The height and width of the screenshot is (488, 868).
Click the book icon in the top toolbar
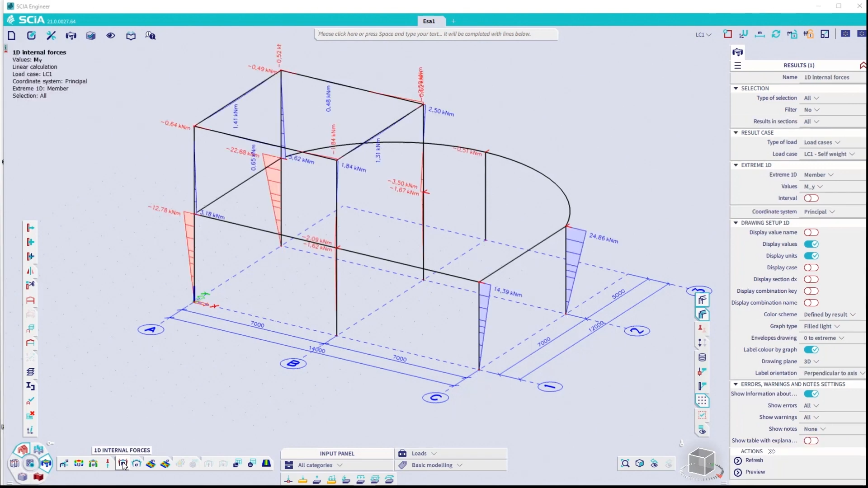[x=131, y=36]
